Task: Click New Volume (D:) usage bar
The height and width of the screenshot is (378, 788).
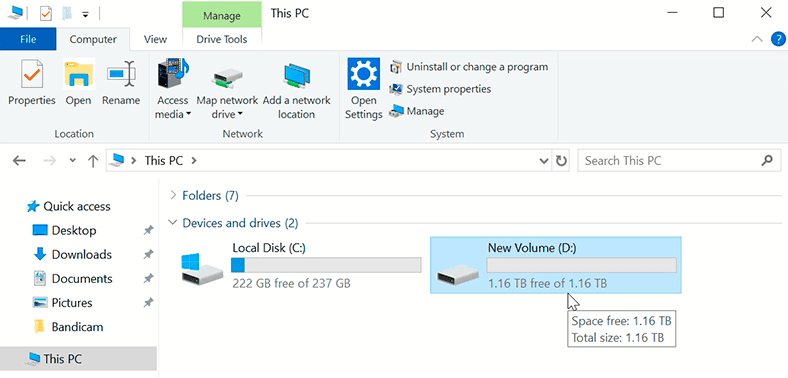Action: (x=581, y=265)
